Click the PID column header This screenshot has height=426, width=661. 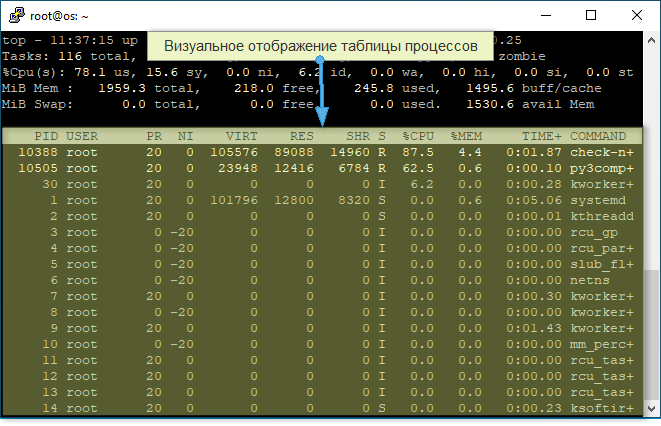(46, 136)
